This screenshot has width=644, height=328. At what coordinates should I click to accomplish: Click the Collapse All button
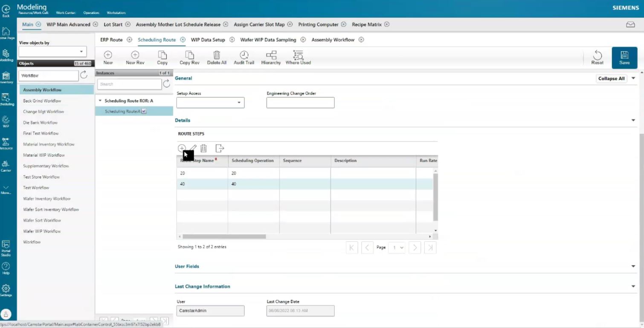611,78
